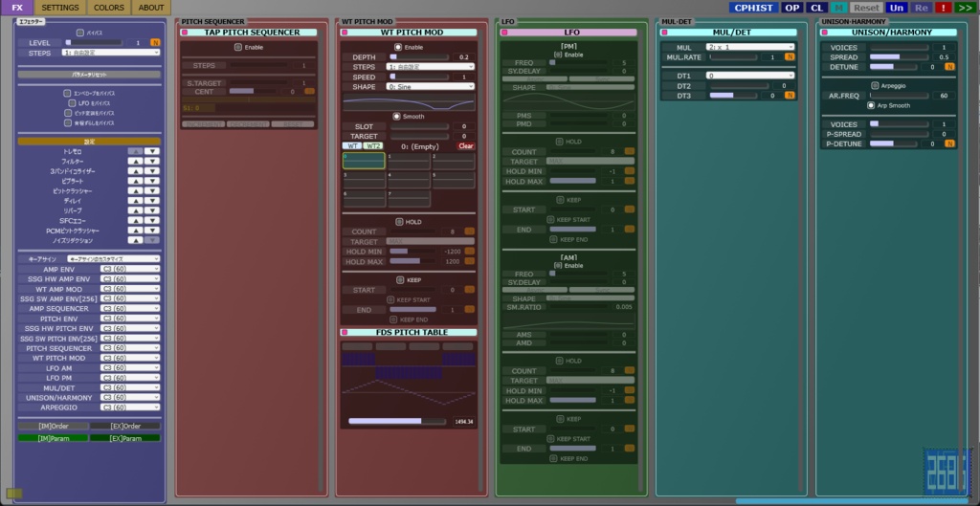Click the red exclamation button

(x=942, y=8)
